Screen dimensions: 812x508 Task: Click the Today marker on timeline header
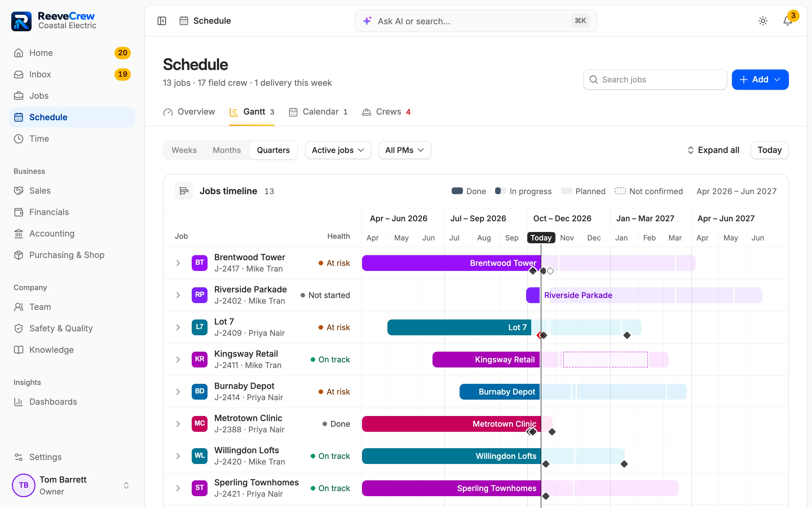tap(541, 238)
